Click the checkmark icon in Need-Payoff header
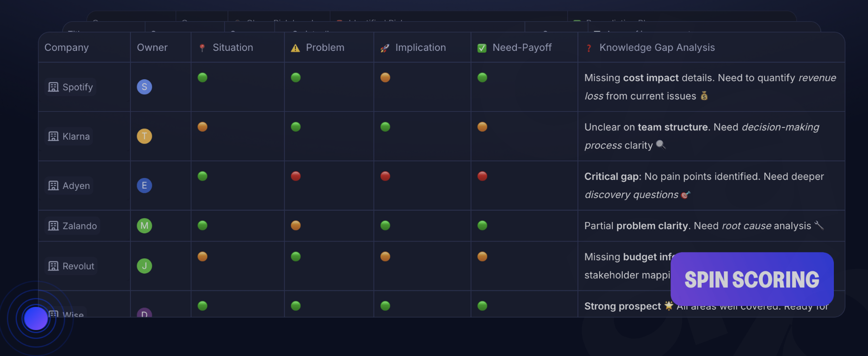This screenshot has width=868, height=356. click(482, 48)
